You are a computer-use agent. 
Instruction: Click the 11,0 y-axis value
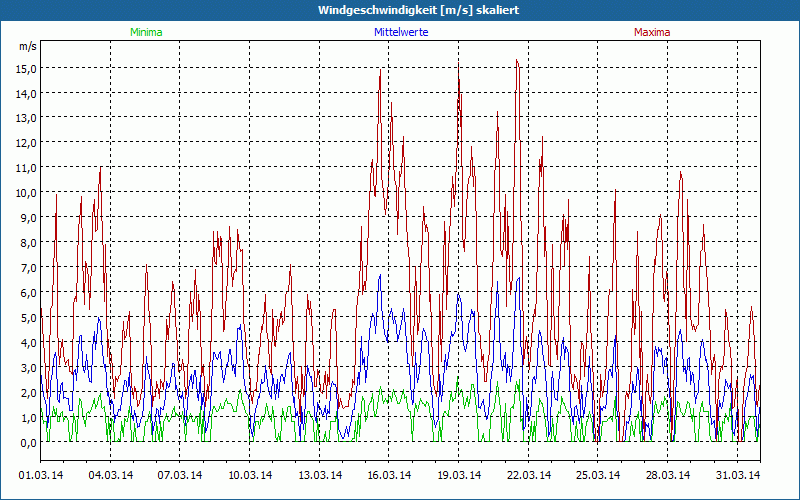(28, 168)
